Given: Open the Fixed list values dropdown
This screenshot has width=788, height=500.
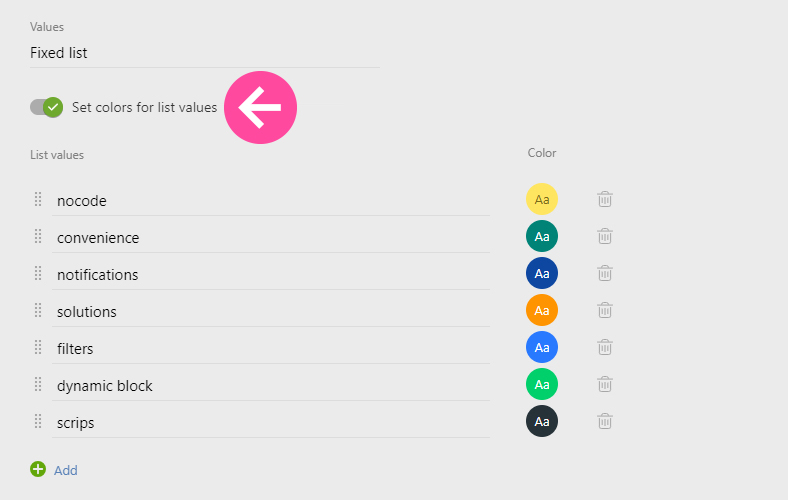Looking at the screenshot, I should [x=204, y=53].
